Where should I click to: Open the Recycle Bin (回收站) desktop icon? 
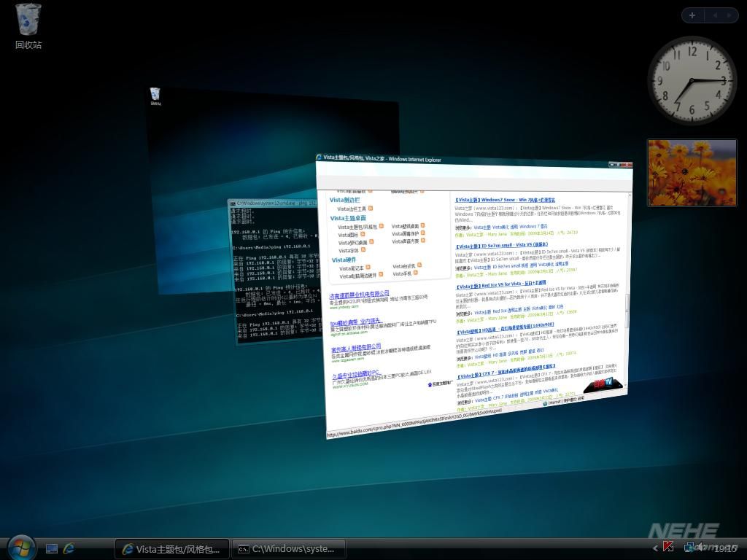coord(28,26)
